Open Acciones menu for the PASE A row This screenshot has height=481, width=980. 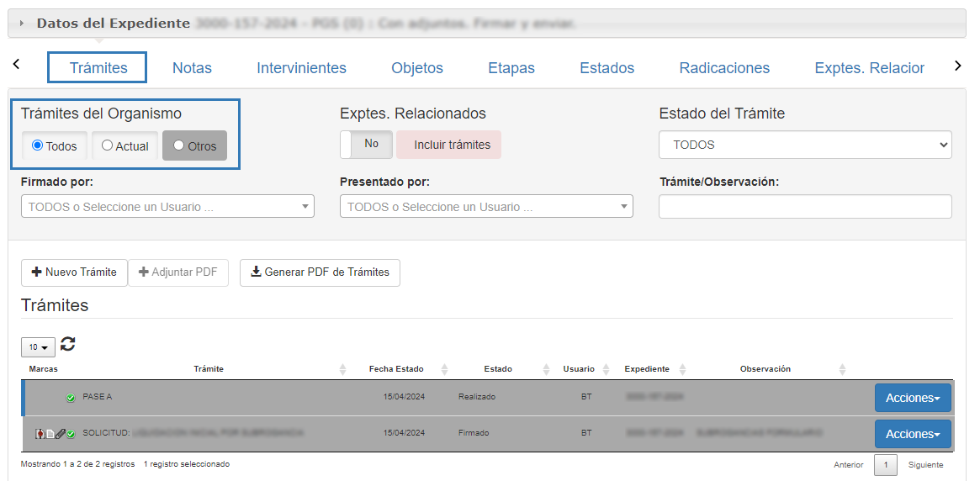pos(912,398)
